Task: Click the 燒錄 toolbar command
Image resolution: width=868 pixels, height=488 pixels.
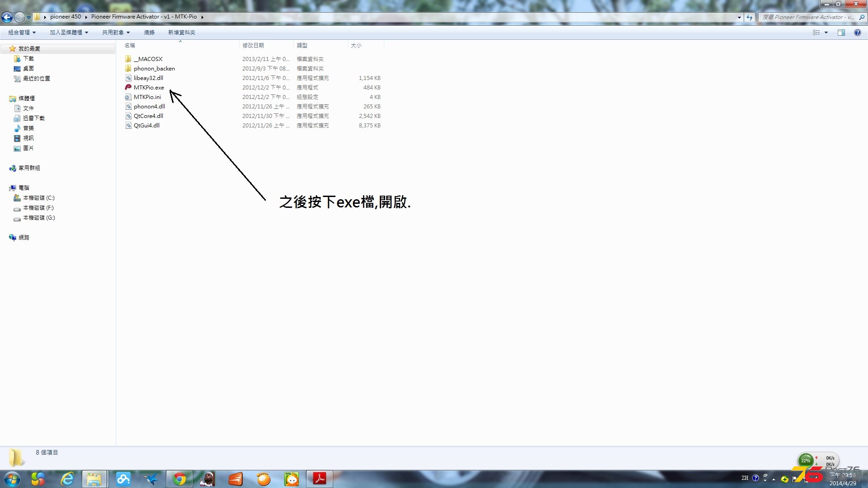Action: [149, 33]
